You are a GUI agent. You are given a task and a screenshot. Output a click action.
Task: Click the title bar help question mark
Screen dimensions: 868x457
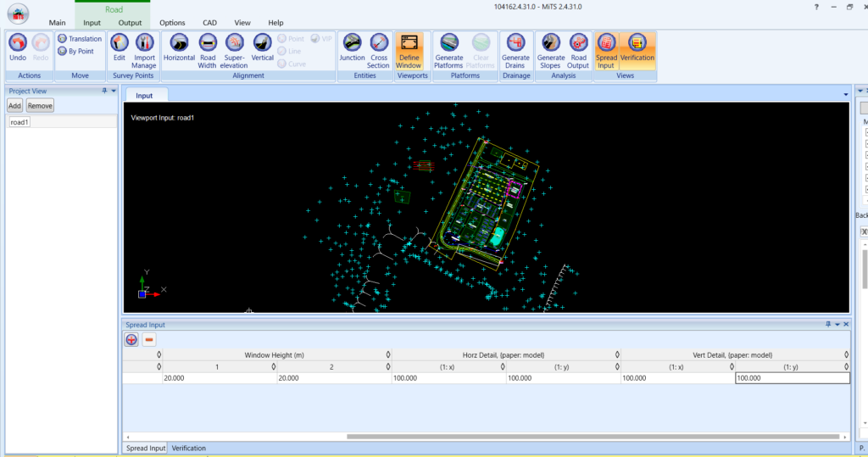point(816,7)
